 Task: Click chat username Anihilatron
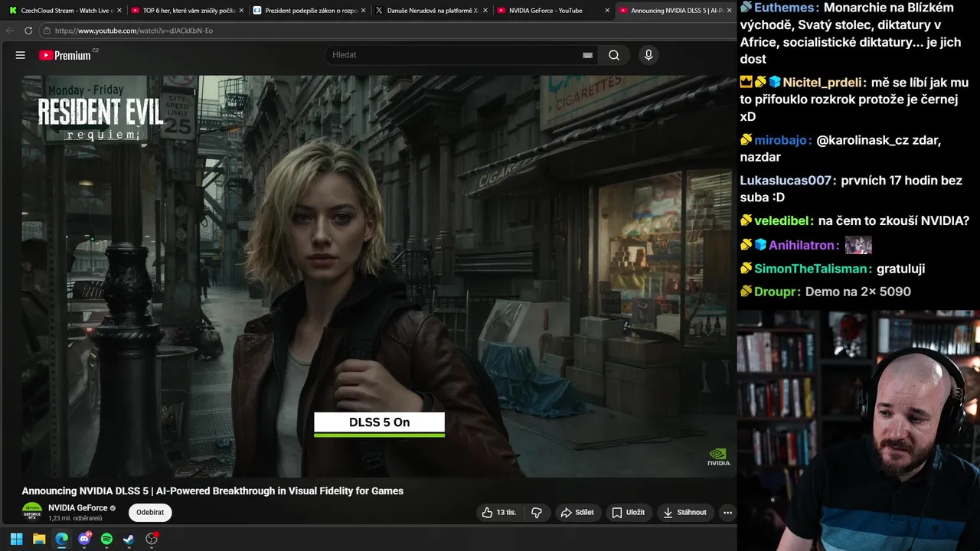tap(802, 246)
